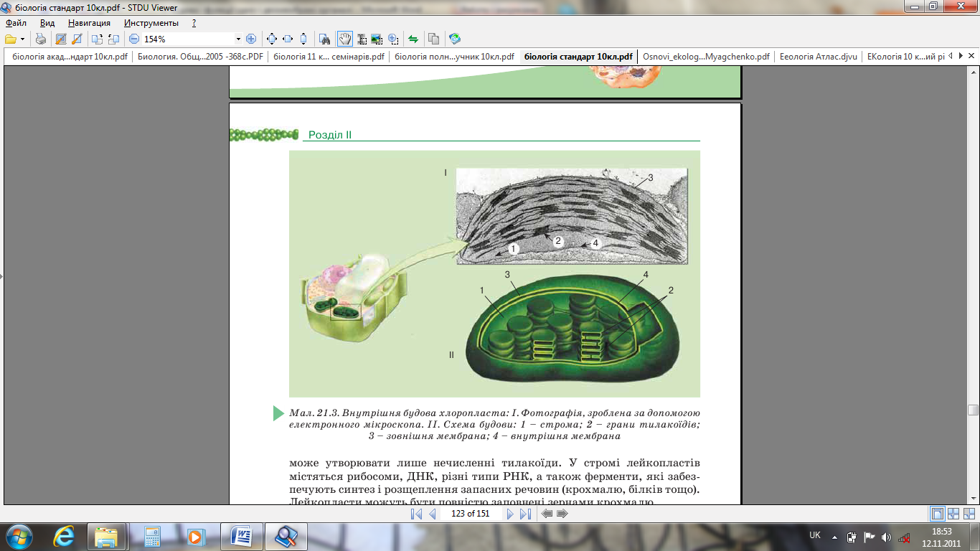Navigate forward with the gray right arrow
Image resolution: width=980 pixels, height=551 pixels.
coord(562,514)
